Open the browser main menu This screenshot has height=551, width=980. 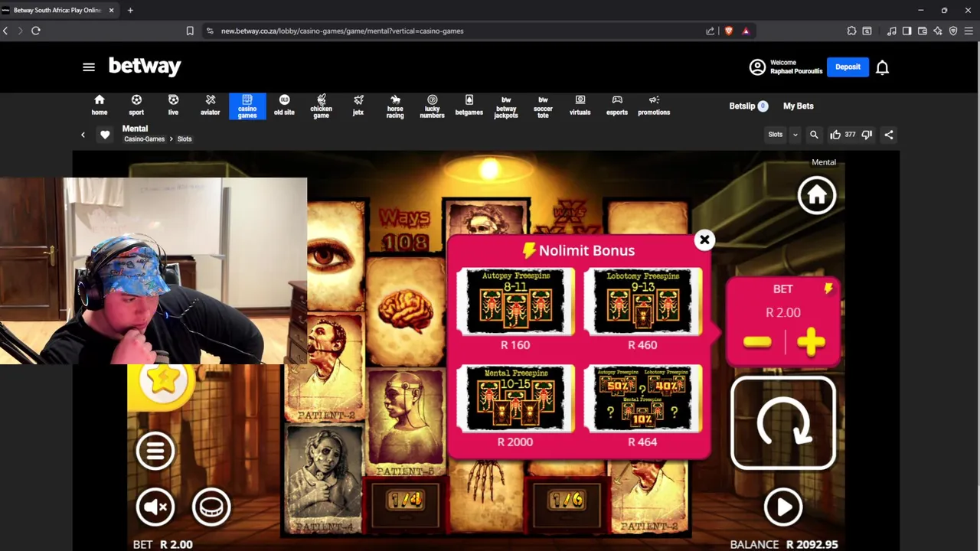tap(969, 31)
